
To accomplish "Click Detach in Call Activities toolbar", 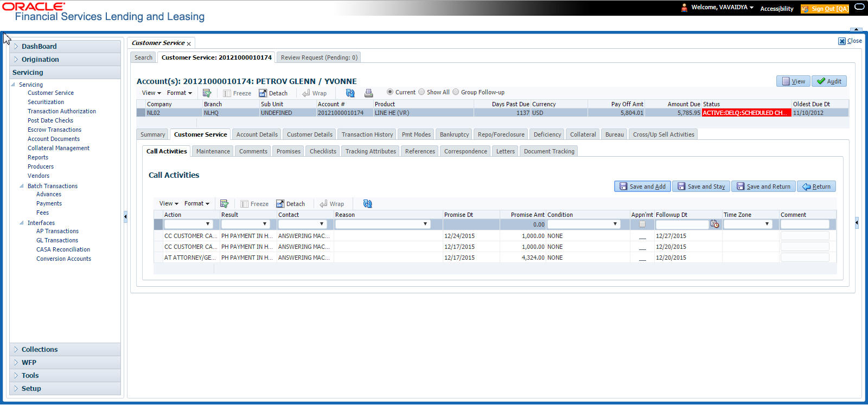I will tap(290, 204).
